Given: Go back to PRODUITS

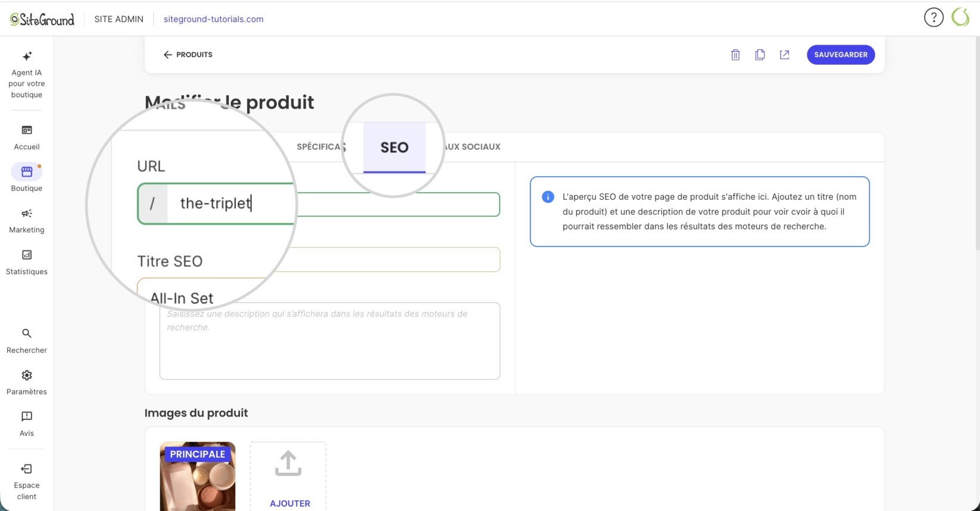Looking at the screenshot, I should 188,55.
